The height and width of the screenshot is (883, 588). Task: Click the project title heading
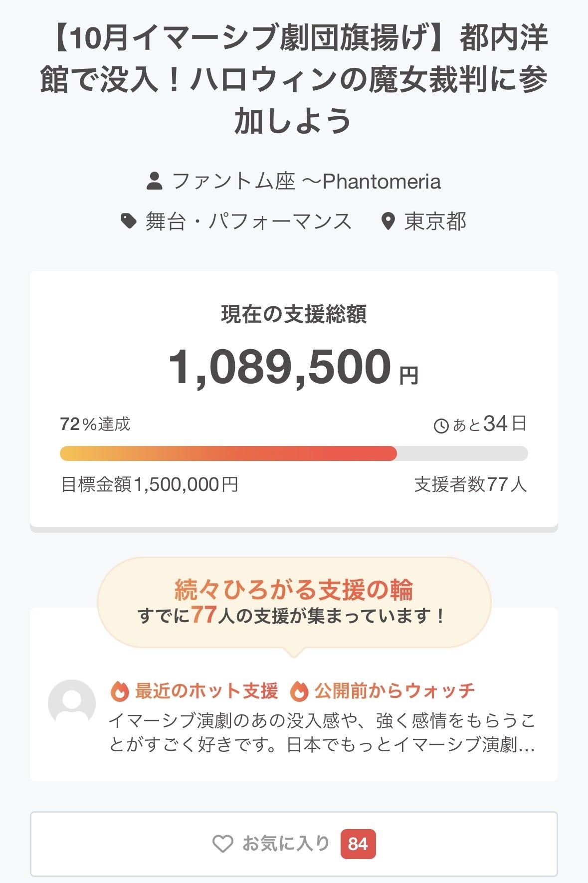pyautogui.click(x=294, y=79)
